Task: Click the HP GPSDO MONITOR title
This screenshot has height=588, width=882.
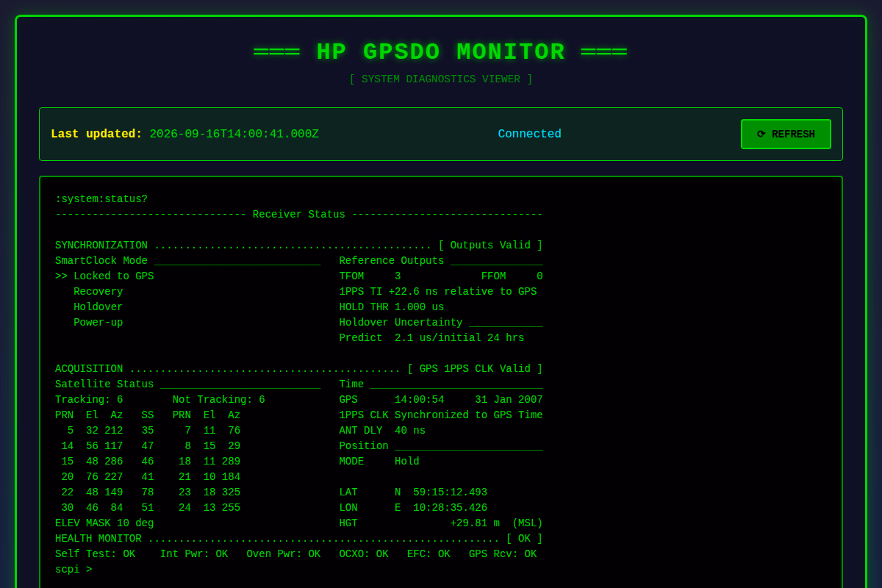Action: (441, 52)
